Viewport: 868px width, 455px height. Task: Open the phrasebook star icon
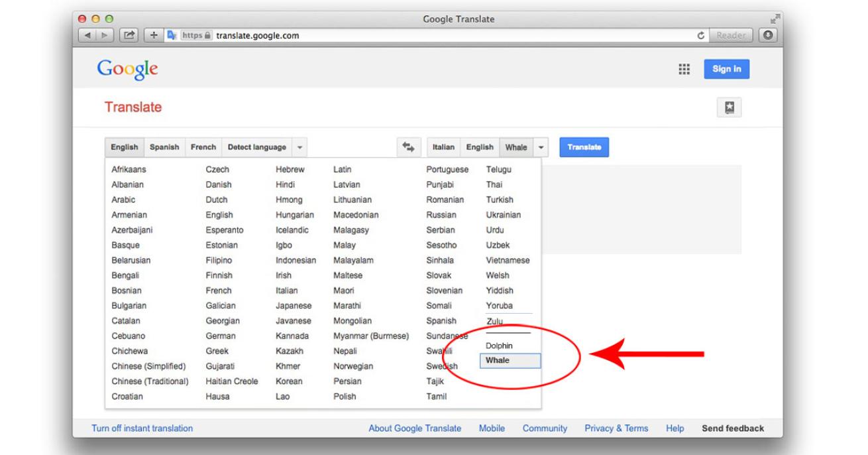pos(729,108)
